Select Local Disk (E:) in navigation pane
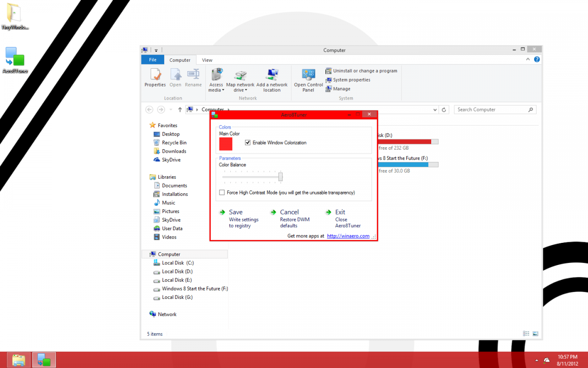The height and width of the screenshot is (368, 588). [x=173, y=280]
